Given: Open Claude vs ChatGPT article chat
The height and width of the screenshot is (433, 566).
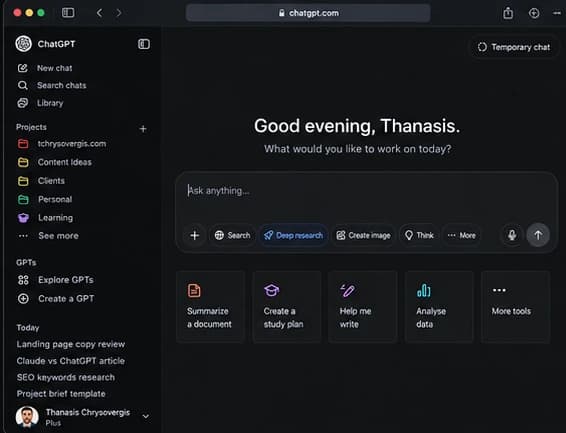Looking at the screenshot, I should coord(71,361).
